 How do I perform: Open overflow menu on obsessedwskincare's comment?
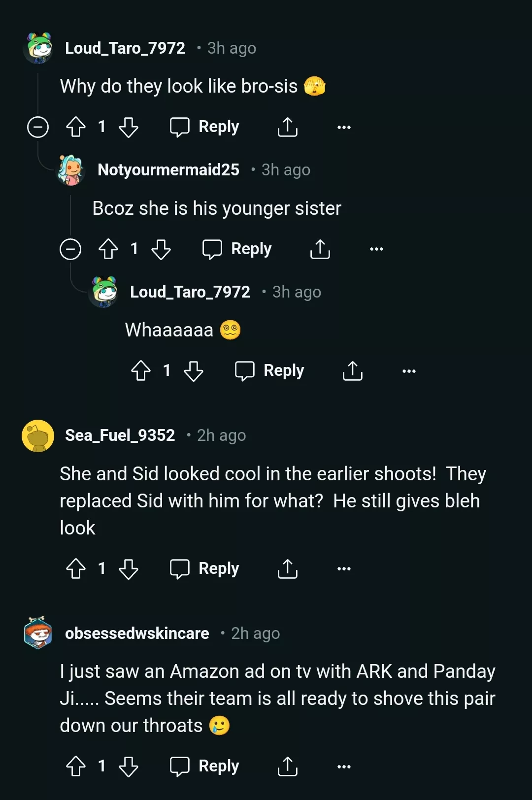344,767
